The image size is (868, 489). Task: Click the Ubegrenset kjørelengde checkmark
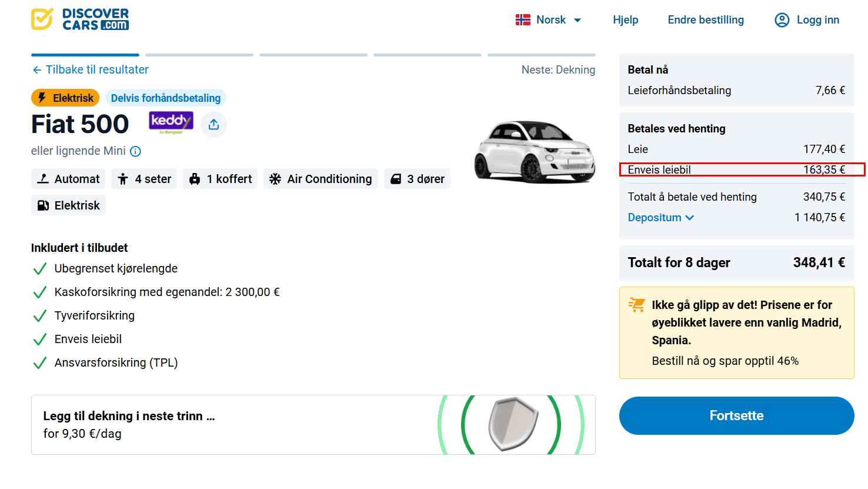(40, 269)
